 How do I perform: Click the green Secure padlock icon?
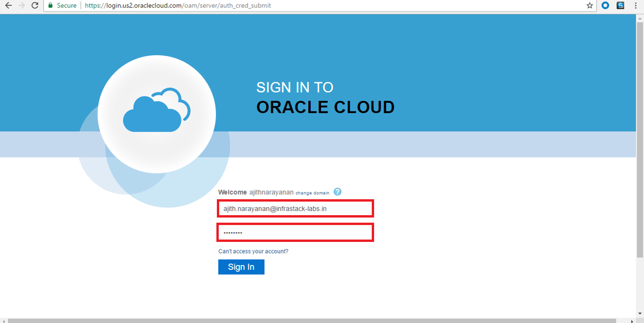[x=50, y=6]
